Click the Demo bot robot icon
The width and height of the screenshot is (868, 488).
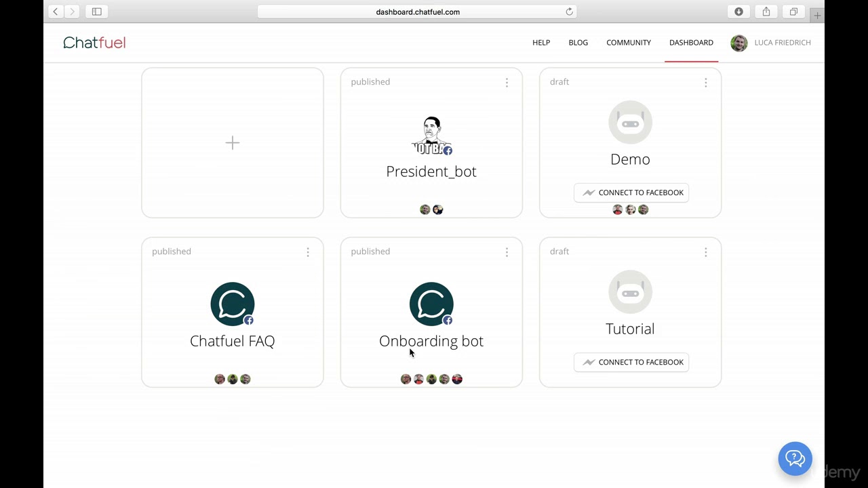tap(630, 123)
